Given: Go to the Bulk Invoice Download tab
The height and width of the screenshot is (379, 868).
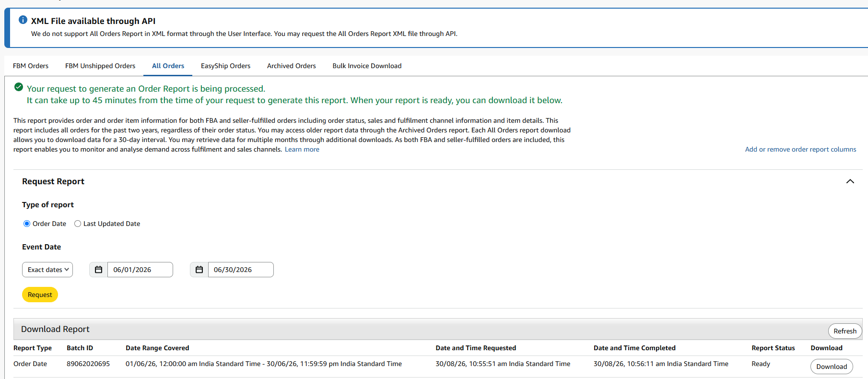Looking at the screenshot, I should click(367, 66).
